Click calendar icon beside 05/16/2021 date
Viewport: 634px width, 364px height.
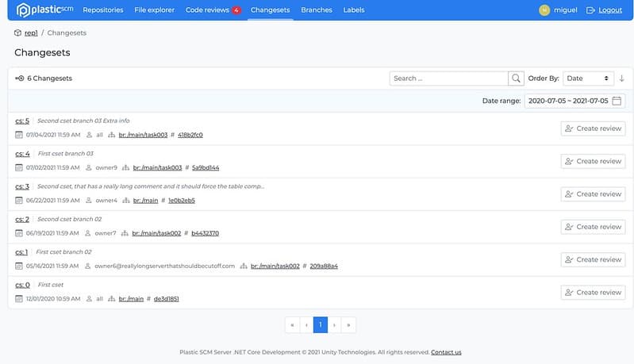[x=18, y=266]
